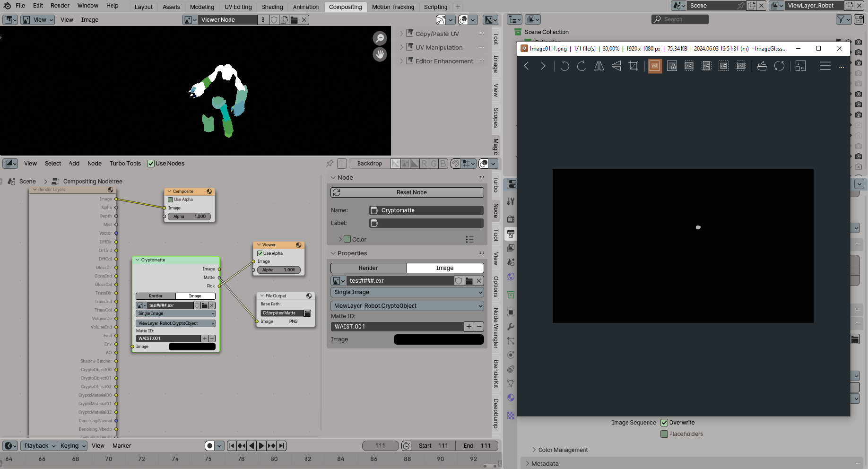
Task: Add a Matte ID with the plus button
Action: click(469, 327)
